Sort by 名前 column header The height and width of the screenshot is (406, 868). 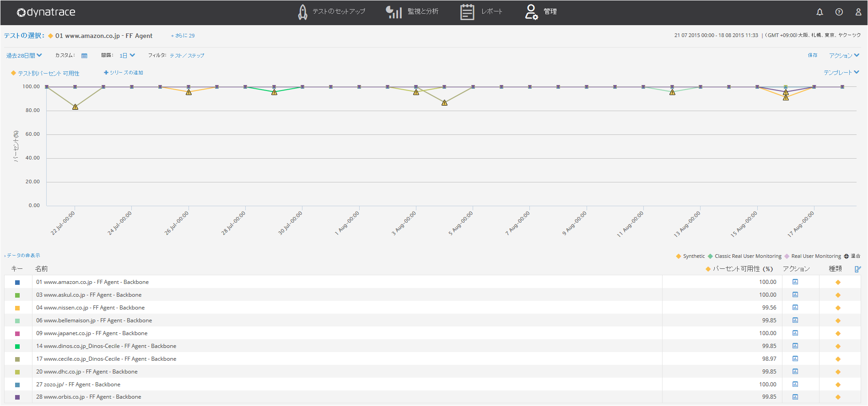[x=41, y=269]
